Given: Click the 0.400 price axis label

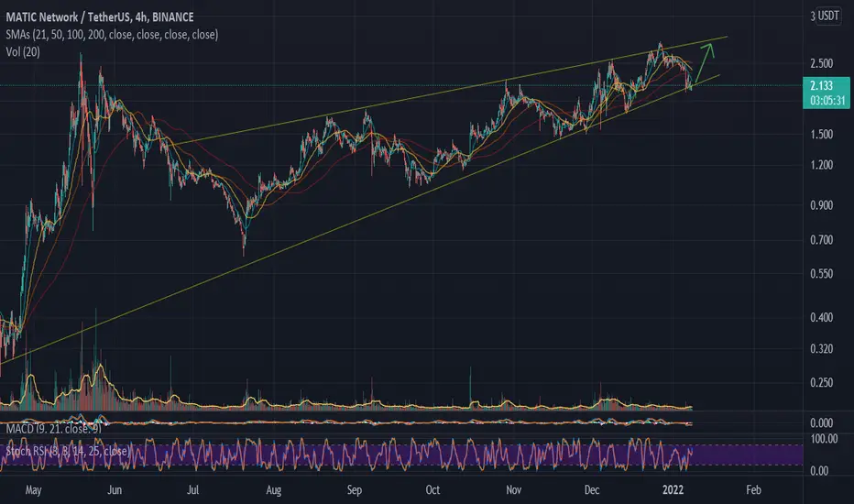Looking at the screenshot, I should [821, 317].
